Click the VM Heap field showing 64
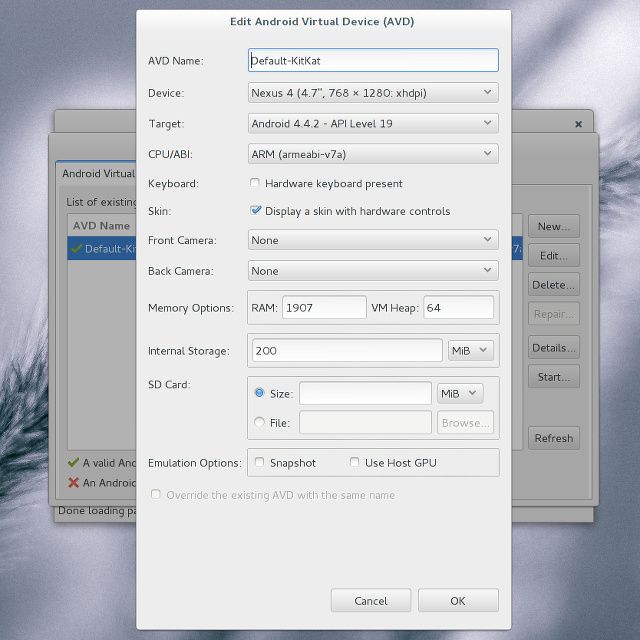 pyautogui.click(x=458, y=307)
